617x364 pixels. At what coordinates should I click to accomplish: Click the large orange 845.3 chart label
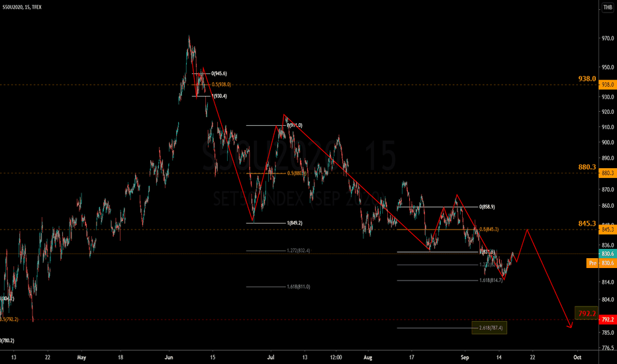(587, 224)
